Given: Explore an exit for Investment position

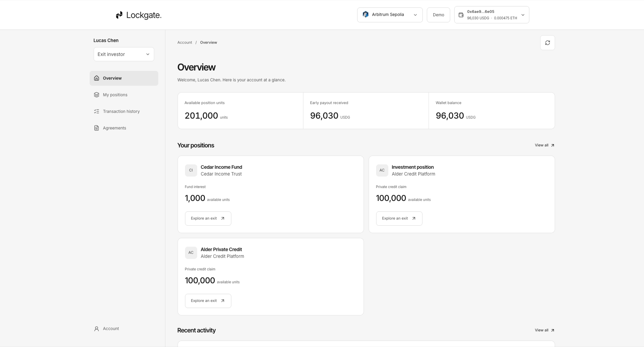Looking at the screenshot, I should (399, 218).
